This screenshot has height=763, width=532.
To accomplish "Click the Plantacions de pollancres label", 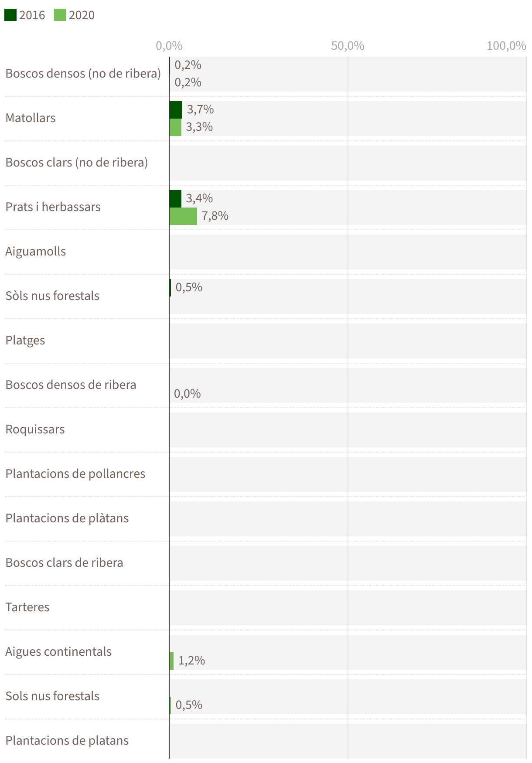I will [x=75, y=474].
